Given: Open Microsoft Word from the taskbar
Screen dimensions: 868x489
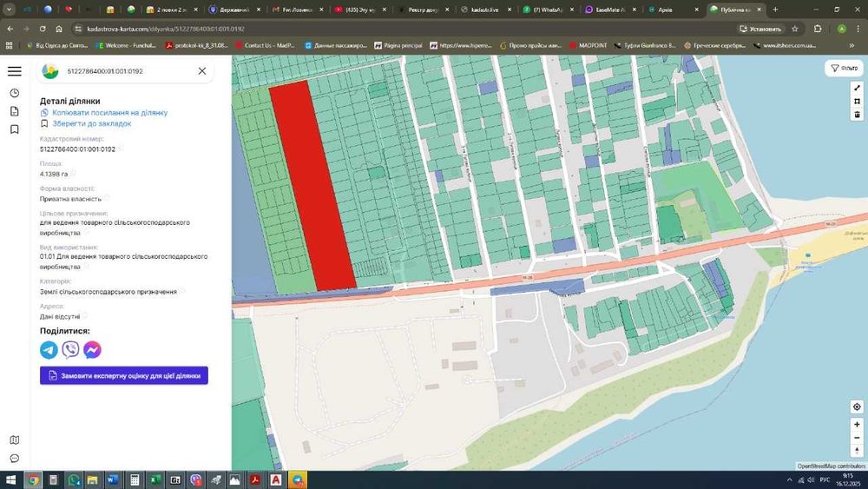Looking at the screenshot, I should 113,479.
